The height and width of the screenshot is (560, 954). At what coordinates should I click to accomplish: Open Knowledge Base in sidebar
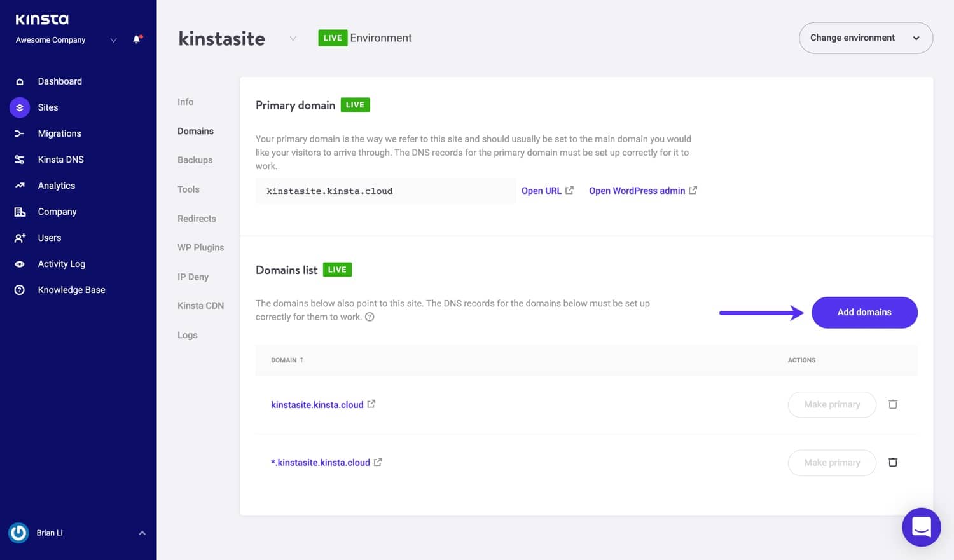(71, 290)
